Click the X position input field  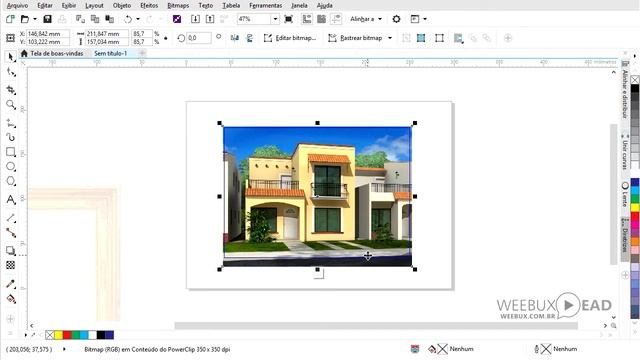click(x=47, y=34)
